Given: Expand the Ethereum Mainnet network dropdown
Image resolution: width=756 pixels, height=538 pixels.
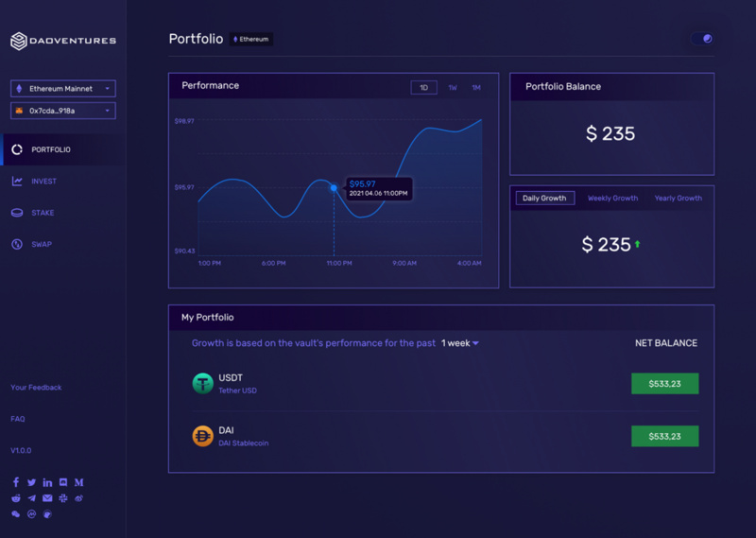Looking at the screenshot, I should 63,88.
